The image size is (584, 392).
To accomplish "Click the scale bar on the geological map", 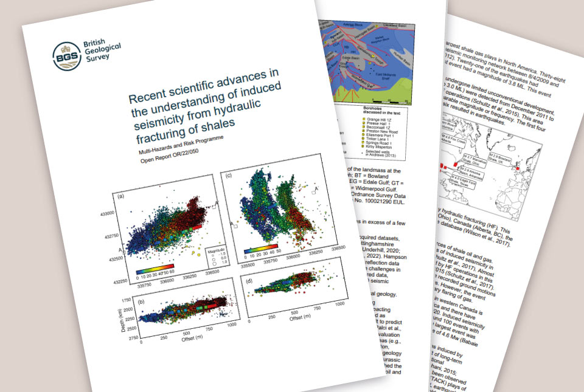I will tap(389, 101).
